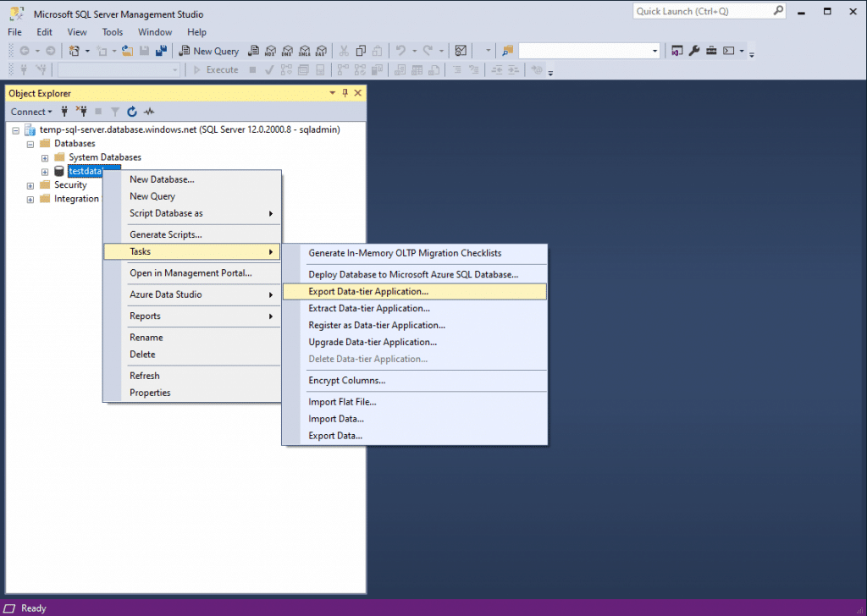Open Script Database as submenu
Screen dimensions: 867x616
[192, 213]
